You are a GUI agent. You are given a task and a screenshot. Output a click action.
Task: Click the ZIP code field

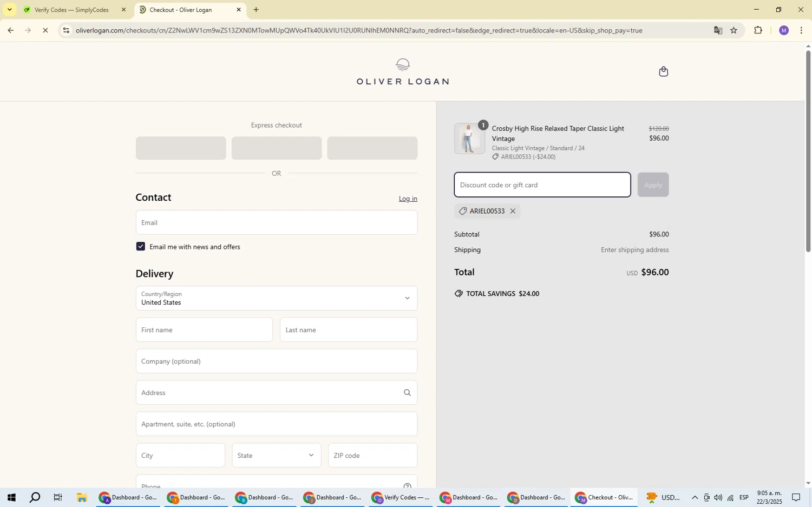pos(372,456)
